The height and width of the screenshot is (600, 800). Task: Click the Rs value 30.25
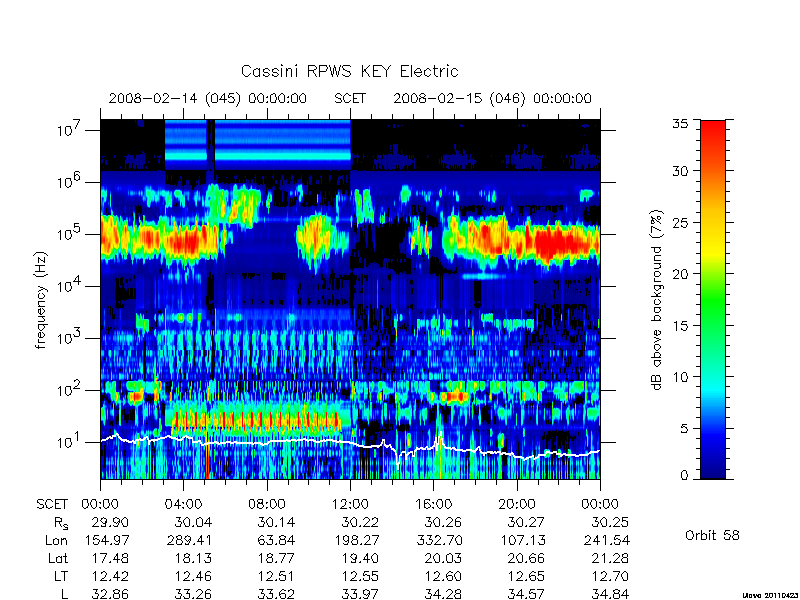[x=610, y=522]
